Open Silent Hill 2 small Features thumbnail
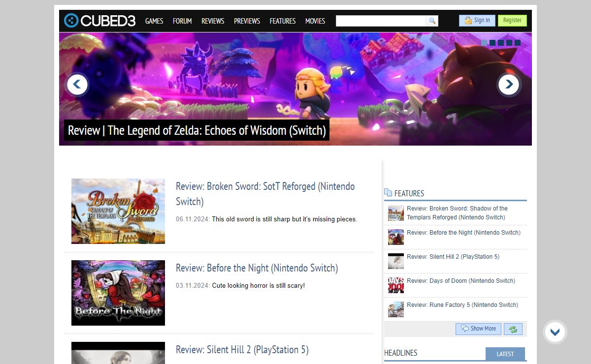Image resolution: width=591 pixels, height=364 pixels. pos(396,261)
